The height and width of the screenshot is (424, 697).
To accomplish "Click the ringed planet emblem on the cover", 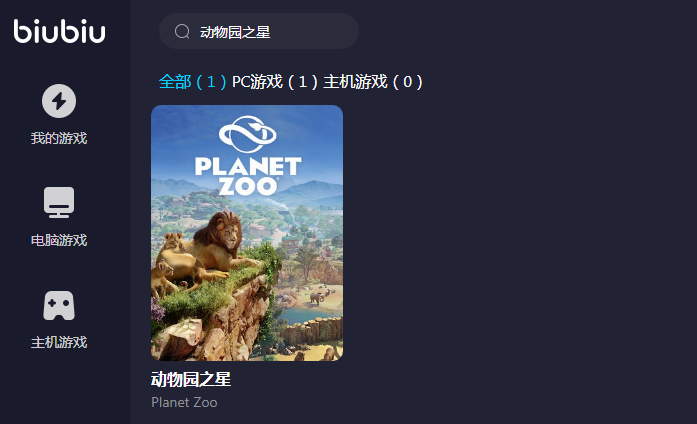I will (x=248, y=134).
